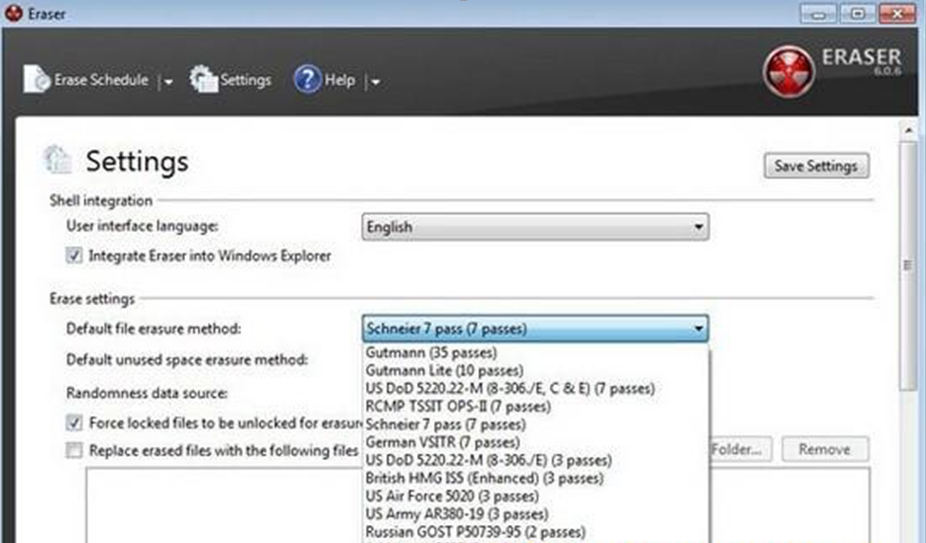The height and width of the screenshot is (543, 926).
Task: Minimize the Eraser window
Action: pyautogui.click(x=819, y=14)
